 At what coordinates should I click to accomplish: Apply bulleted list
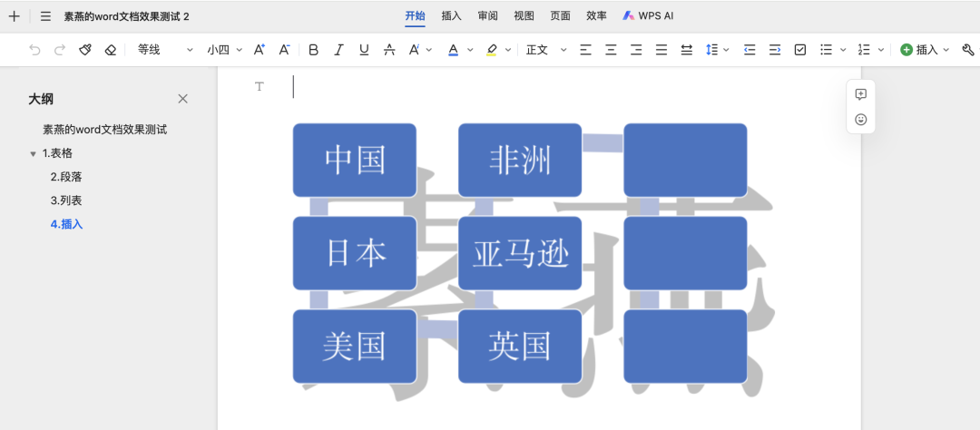tap(827, 50)
